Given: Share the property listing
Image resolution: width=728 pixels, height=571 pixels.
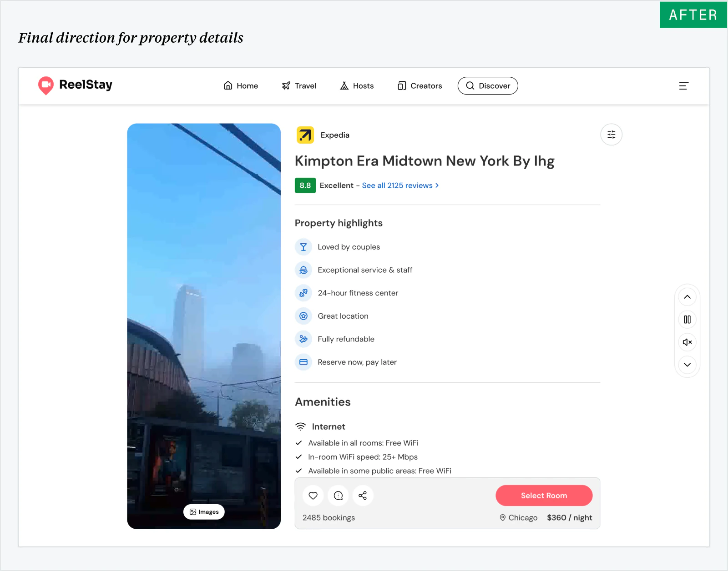Looking at the screenshot, I should (363, 496).
